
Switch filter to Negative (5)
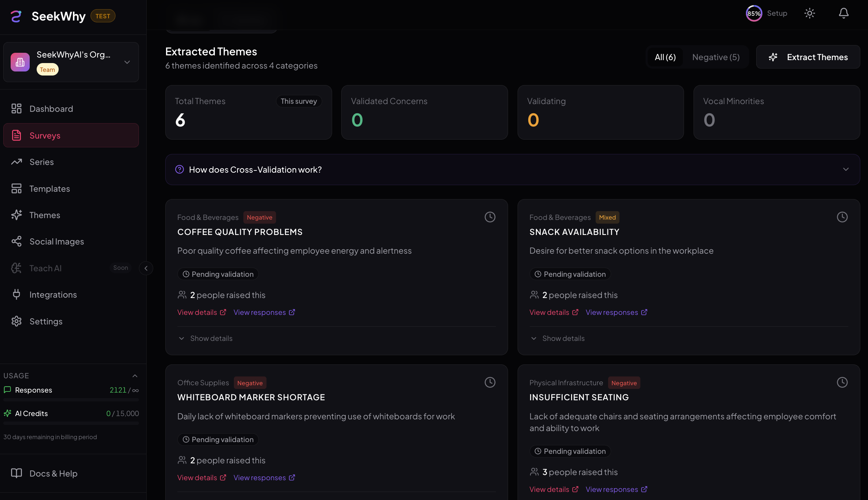[716, 57]
